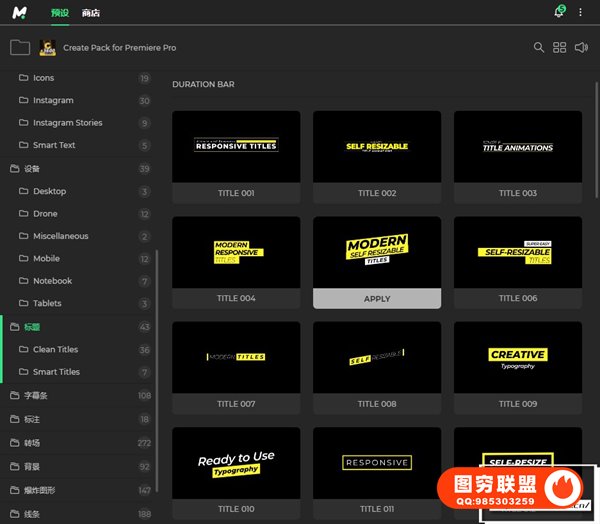Screen dimensions: 600x524
Task: Click the Motion Factory logo
Action: 21,12
